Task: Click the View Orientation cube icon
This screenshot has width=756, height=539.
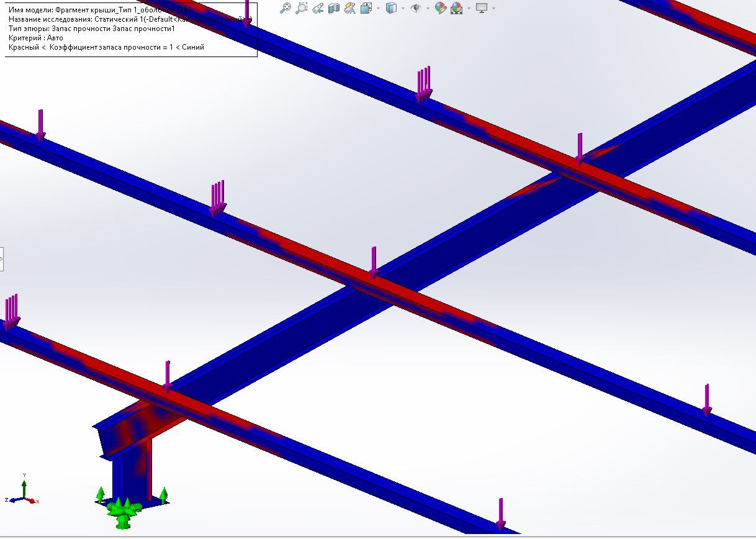Action: (366, 8)
